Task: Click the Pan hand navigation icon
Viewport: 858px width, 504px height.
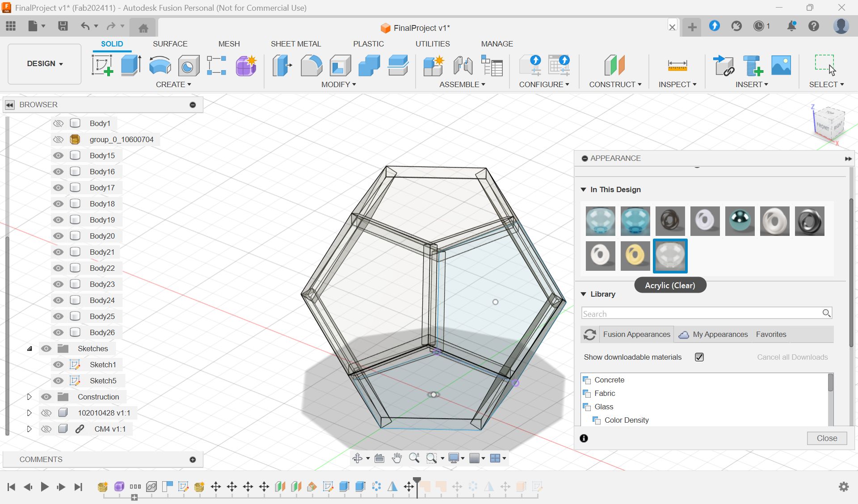Action: (396, 458)
